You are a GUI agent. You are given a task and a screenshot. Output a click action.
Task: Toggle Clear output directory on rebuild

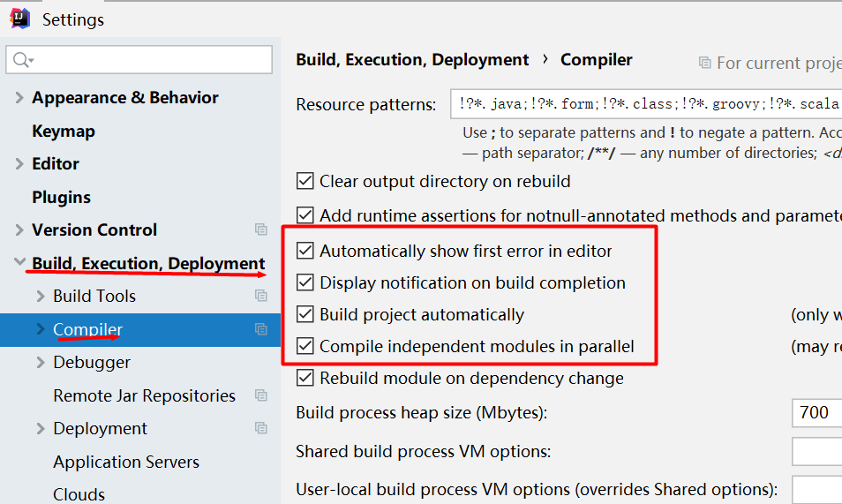click(x=305, y=181)
